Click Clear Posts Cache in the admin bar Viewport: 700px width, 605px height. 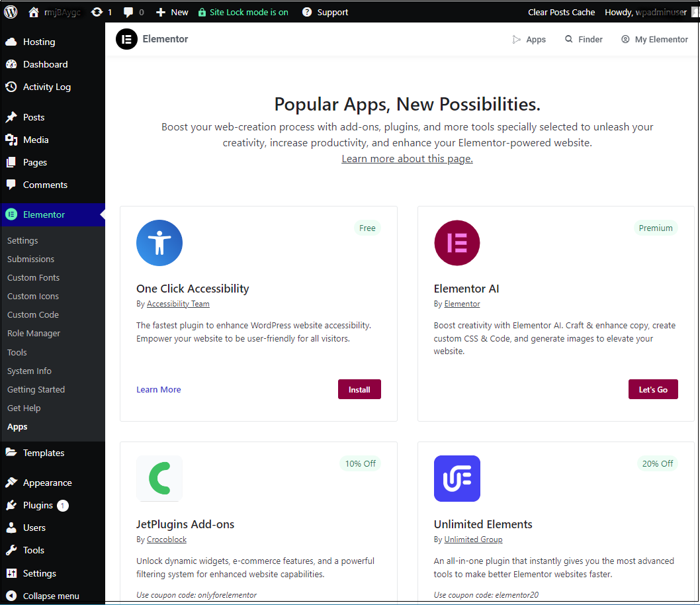coord(561,11)
